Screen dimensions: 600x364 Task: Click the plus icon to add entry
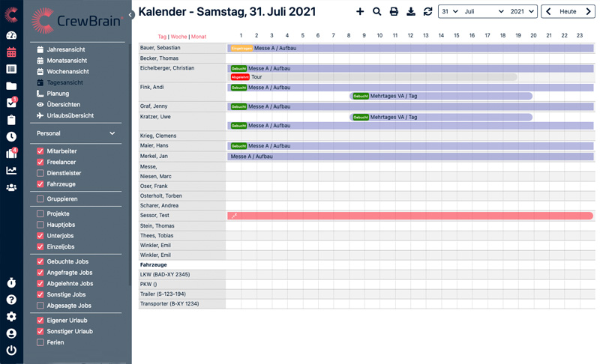360,11
